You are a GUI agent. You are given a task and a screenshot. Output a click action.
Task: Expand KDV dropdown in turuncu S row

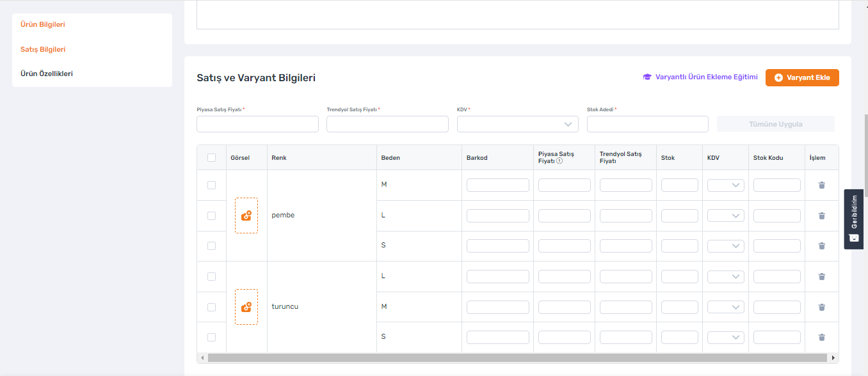coord(726,337)
